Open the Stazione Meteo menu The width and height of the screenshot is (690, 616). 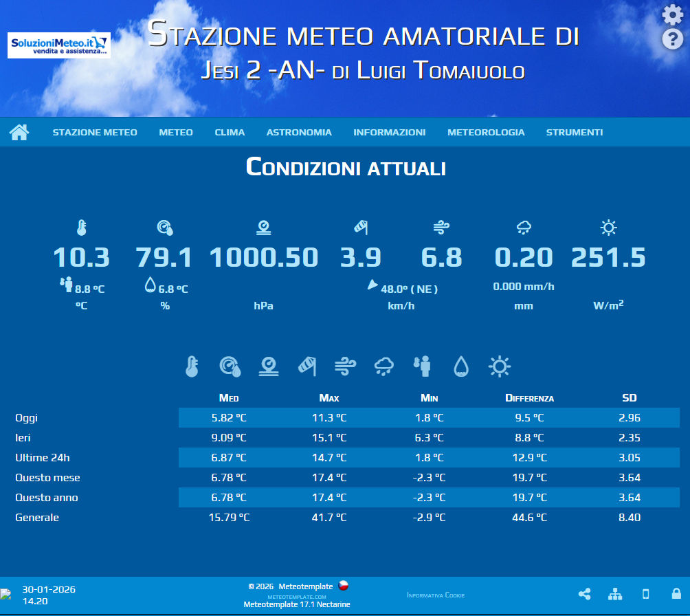[x=95, y=132]
